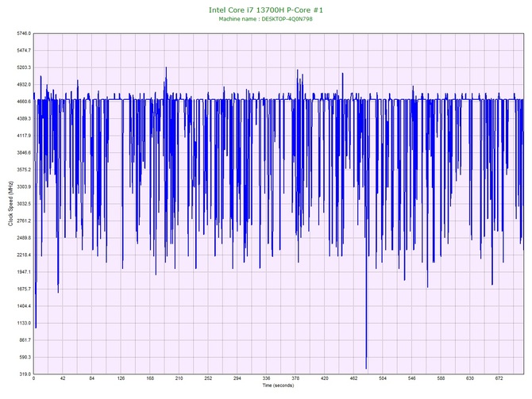Viewport: 532px width, 399px height.
Task: Click the 1133.0 y-axis value
Action: click(24, 323)
